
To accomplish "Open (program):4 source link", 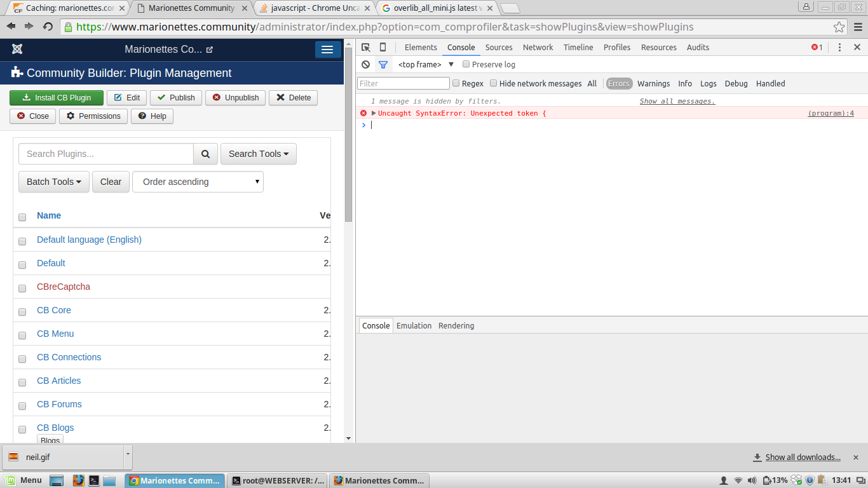I will (831, 113).
